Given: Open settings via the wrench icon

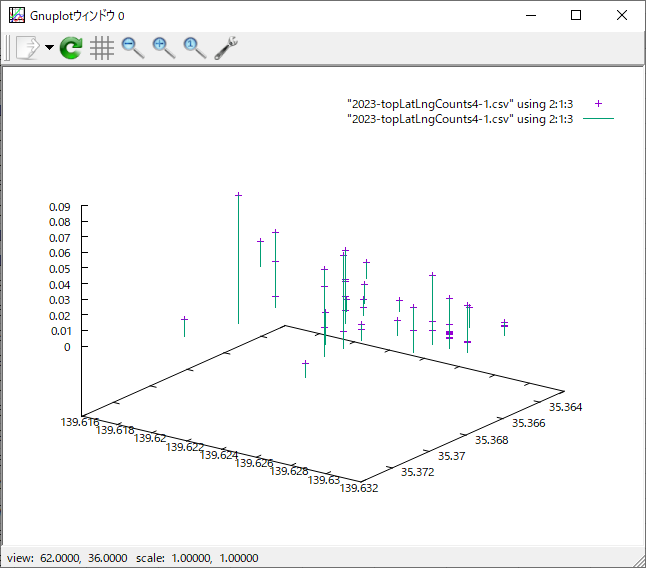Looking at the screenshot, I should pos(226,48).
